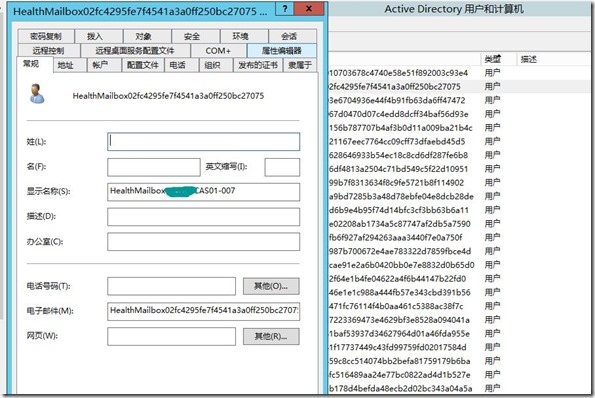The image size is (595, 398).
Task: Select row ending 46e1e1c988a444fb57e343cbd391b56
Action: pyautogui.click(x=459, y=292)
